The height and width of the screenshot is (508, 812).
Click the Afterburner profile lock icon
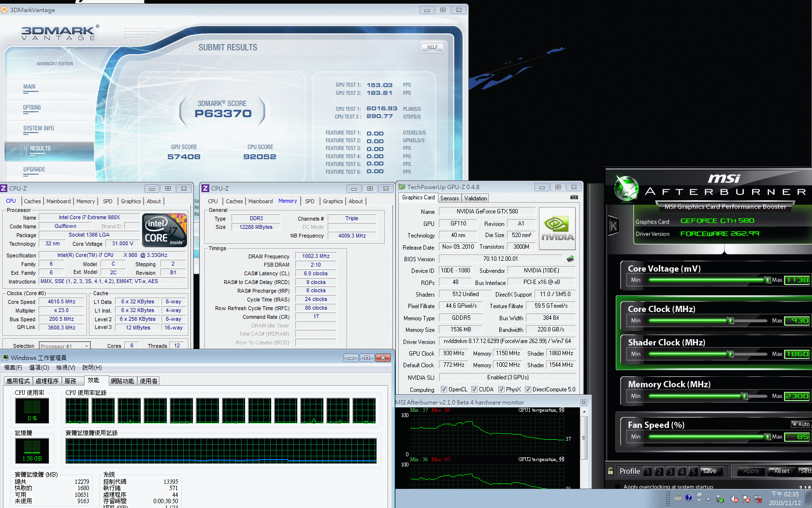coord(611,471)
